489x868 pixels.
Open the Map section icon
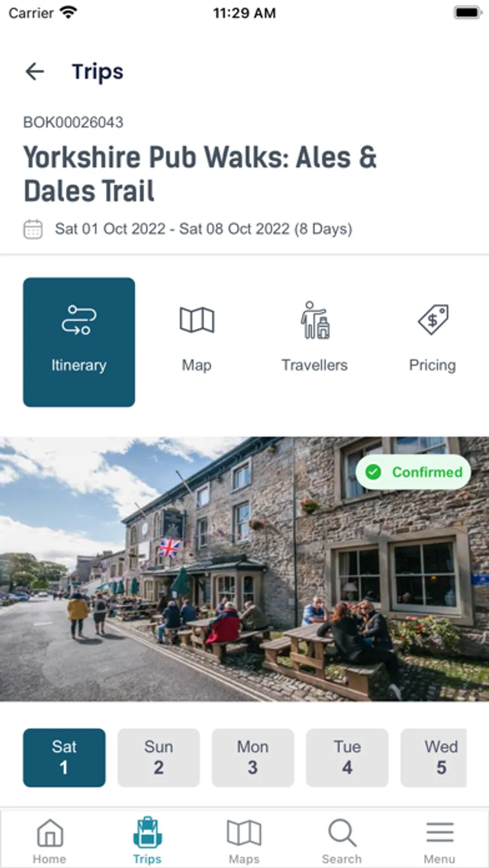pyautogui.click(x=197, y=320)
